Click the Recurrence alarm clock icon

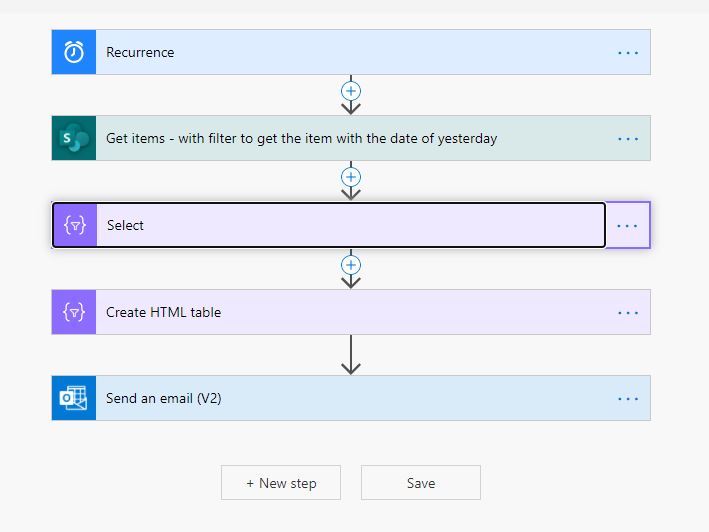click(74, 52)
